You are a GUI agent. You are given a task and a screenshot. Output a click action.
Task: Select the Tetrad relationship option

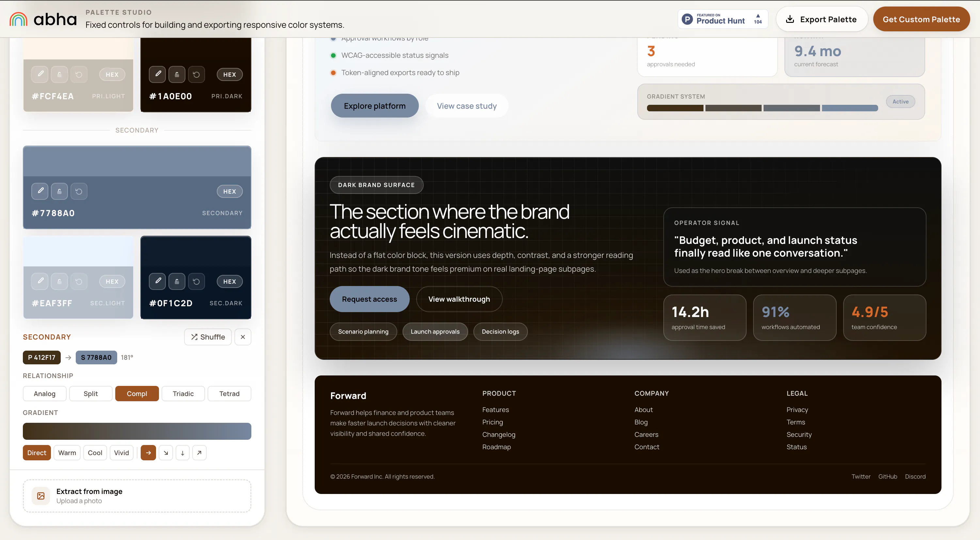229,393
